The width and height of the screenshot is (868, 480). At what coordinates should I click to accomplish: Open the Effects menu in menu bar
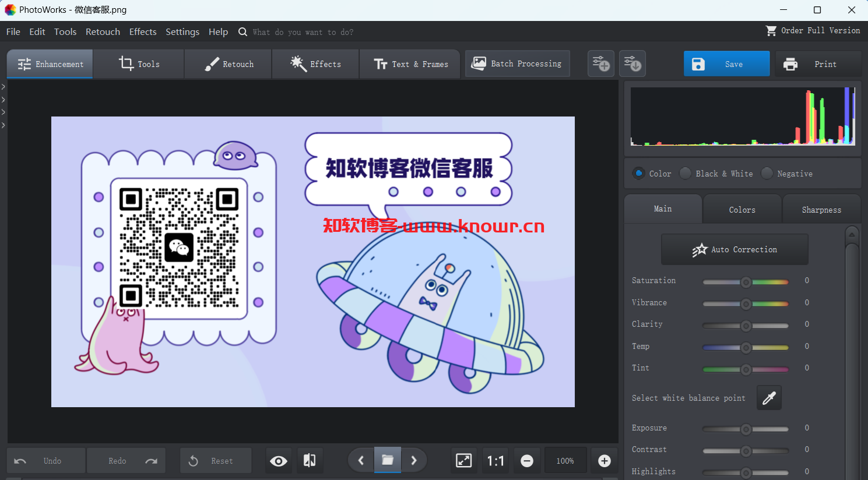[143, 32]
